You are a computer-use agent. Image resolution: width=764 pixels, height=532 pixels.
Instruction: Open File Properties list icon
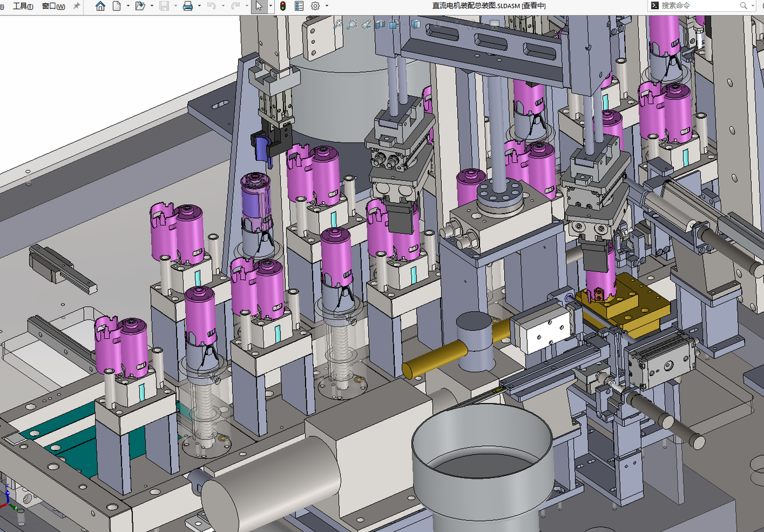tap(299, 6)
